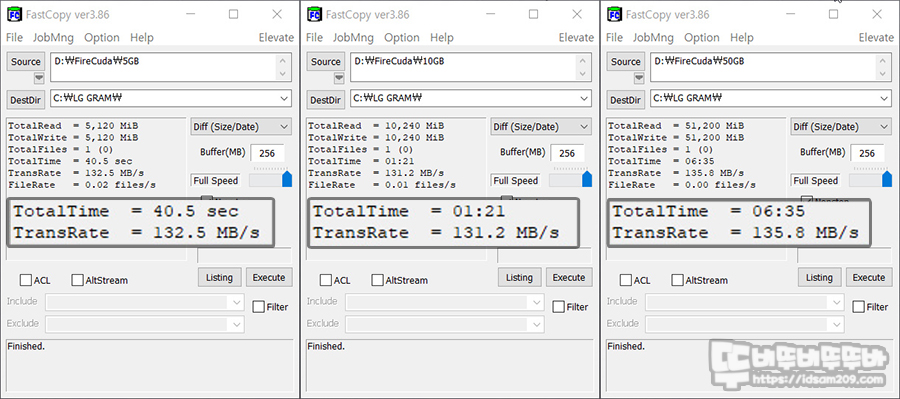Expand DestDir dropdown in 10GB window
This screenshot has height=399, width=900.
pos(584,99)
